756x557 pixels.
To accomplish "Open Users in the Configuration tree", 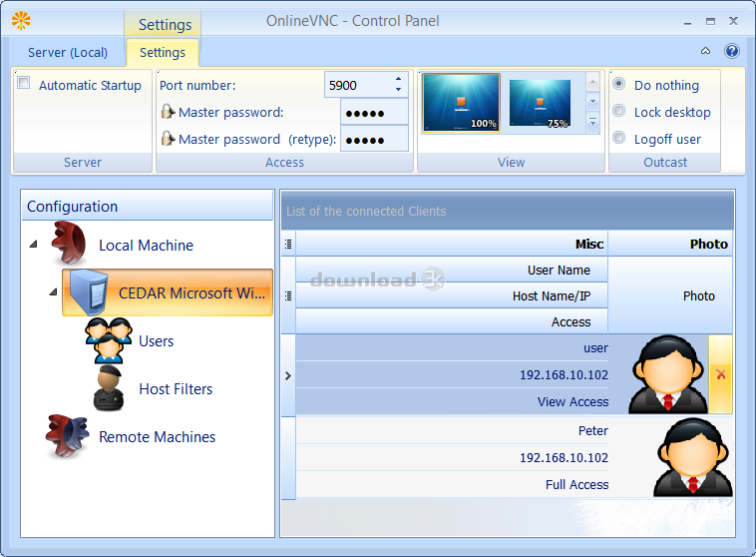I will (x=156, y=340).
